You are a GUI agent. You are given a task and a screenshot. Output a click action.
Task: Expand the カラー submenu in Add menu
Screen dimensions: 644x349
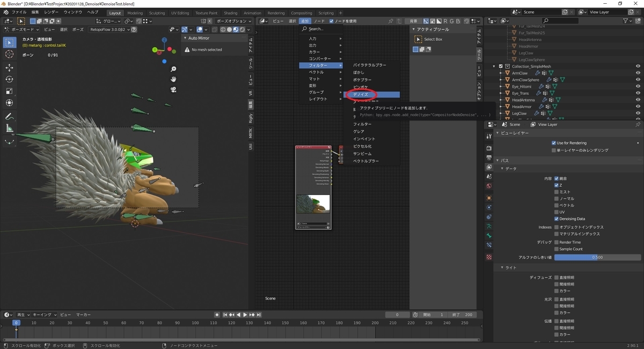(321, 52)
